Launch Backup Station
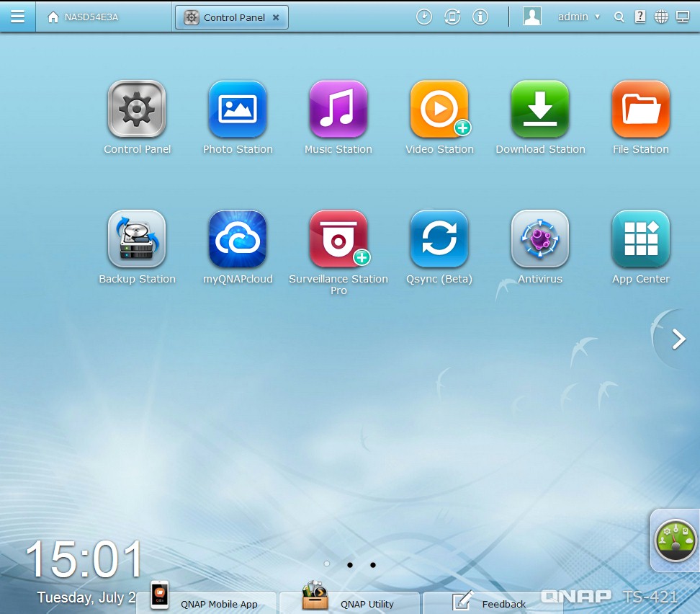700x614 pixels. tap(137, 239)
